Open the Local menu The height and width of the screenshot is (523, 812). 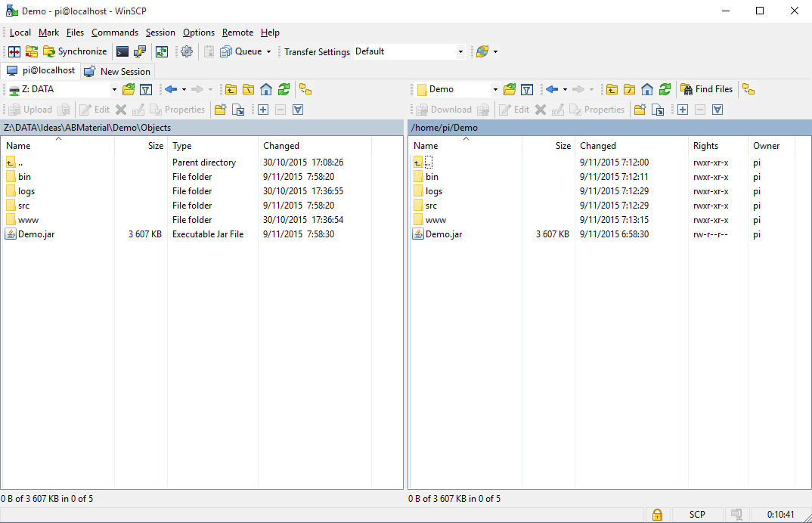[20, 32]
